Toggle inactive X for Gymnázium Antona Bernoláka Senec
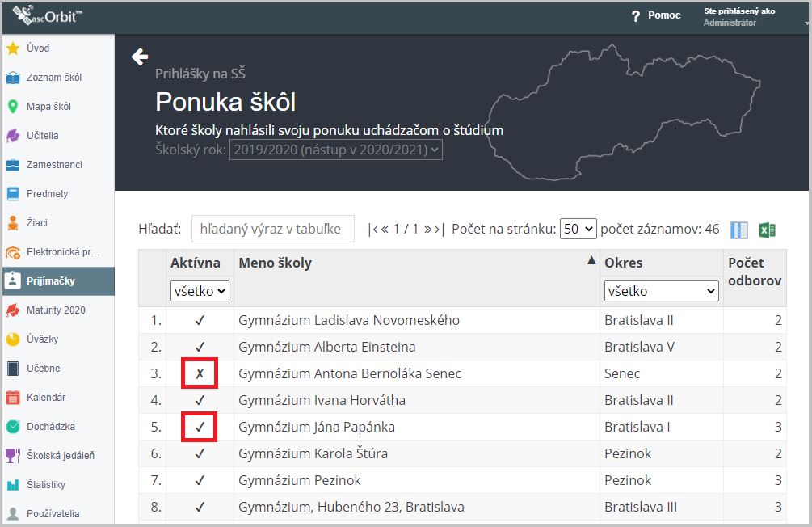 [200, 373]
